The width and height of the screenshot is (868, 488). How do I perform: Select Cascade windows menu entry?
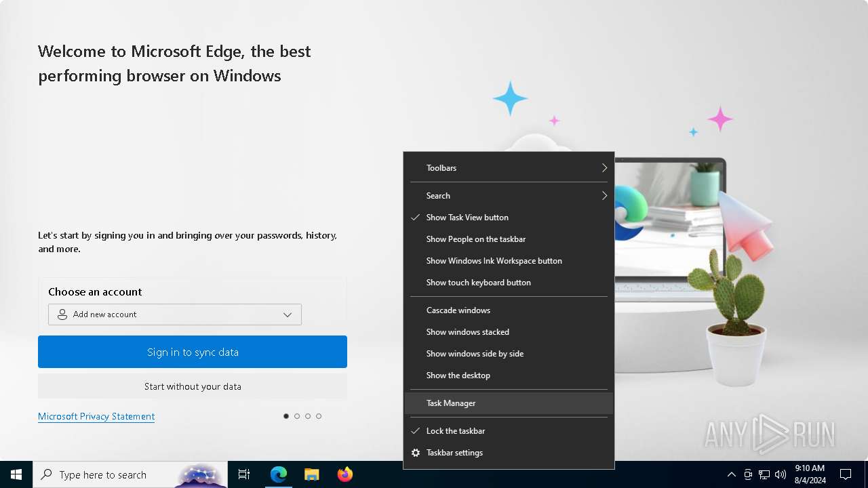[x=509, y=310]
